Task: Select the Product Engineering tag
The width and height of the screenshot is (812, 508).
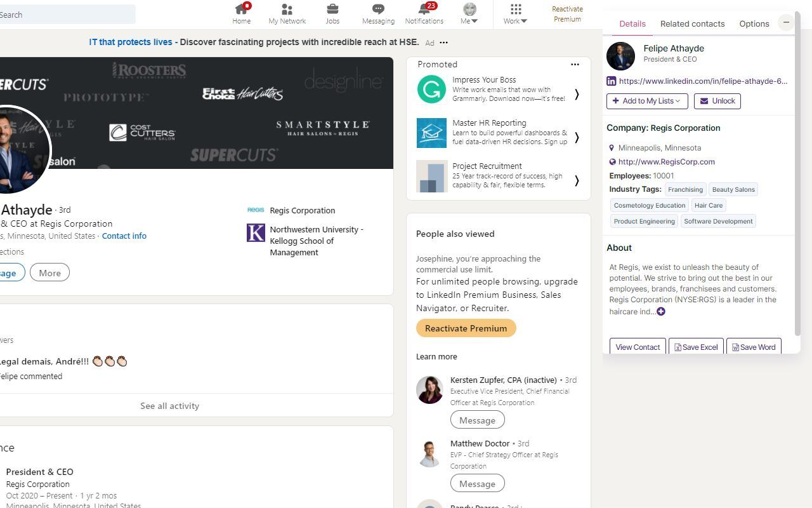Action: 644,221
